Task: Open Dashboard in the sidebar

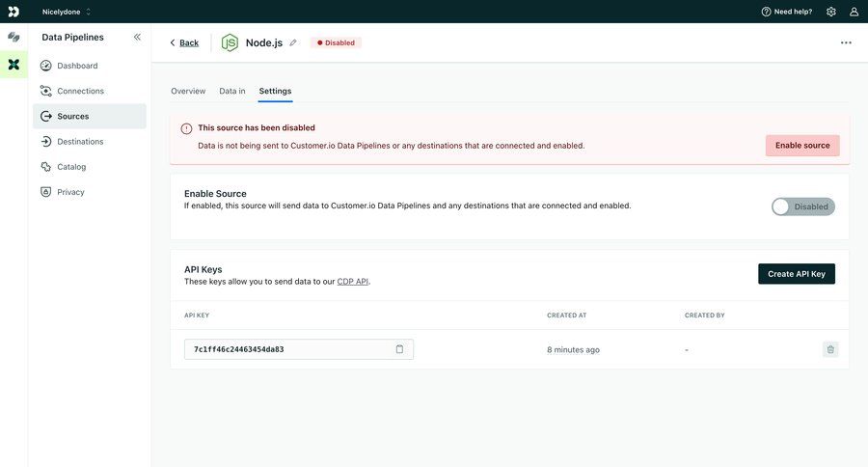Action: point(90,66)
